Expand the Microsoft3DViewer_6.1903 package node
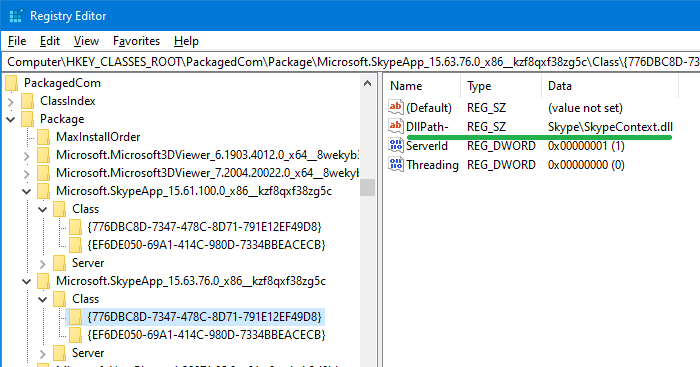 pos(27,155)
